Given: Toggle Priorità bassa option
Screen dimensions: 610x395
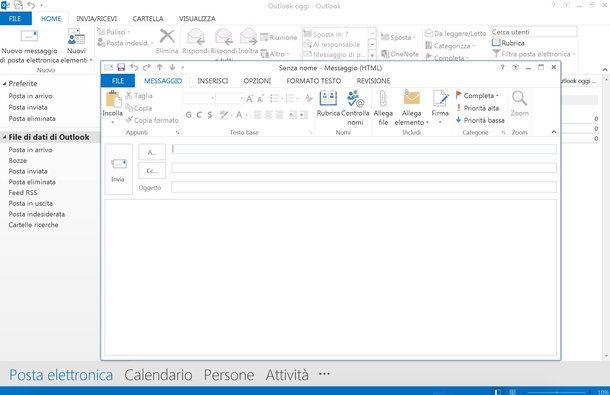Looking at the screenshot, I should tap(480, 120).
